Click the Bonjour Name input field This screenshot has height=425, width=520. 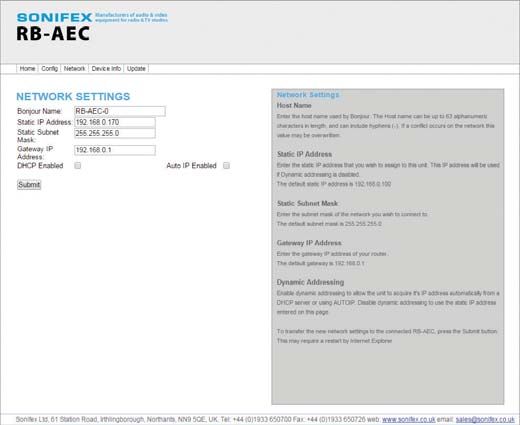click(120, 111)
